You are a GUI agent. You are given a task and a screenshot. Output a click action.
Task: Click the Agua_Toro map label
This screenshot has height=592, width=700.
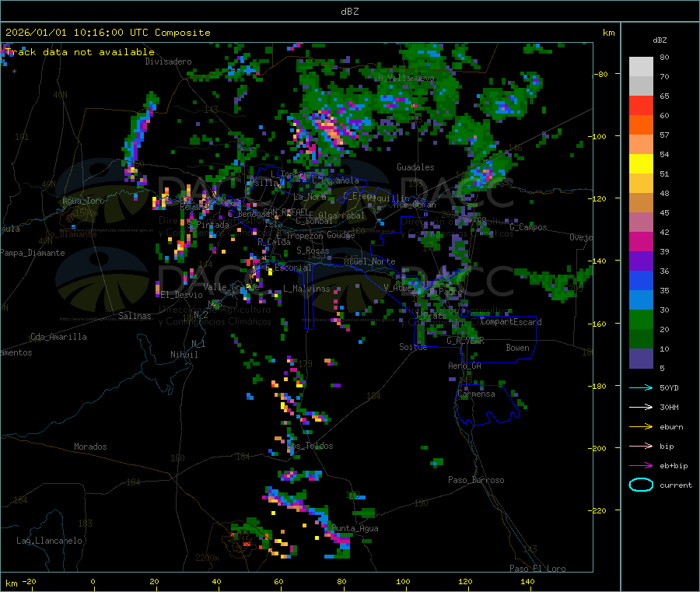click(83, 201)
